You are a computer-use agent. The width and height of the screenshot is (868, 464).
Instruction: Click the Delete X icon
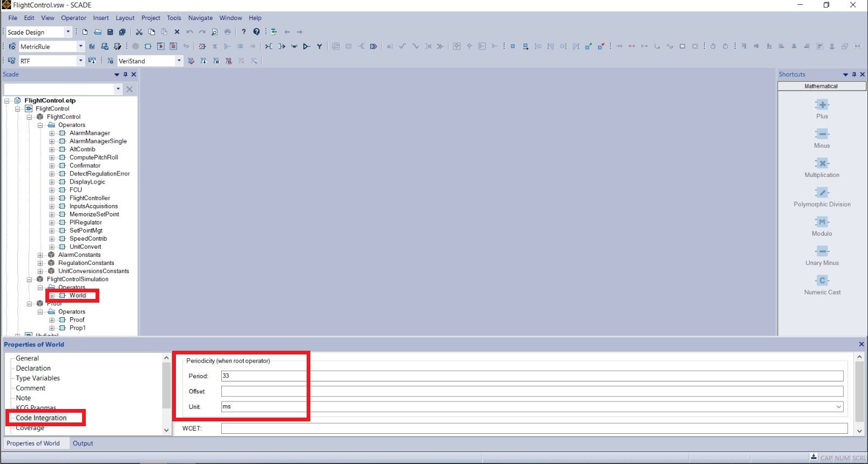[177, 32]
